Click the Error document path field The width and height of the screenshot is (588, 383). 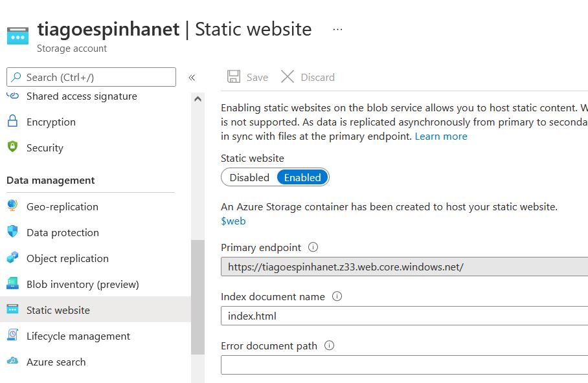point(404,365)
